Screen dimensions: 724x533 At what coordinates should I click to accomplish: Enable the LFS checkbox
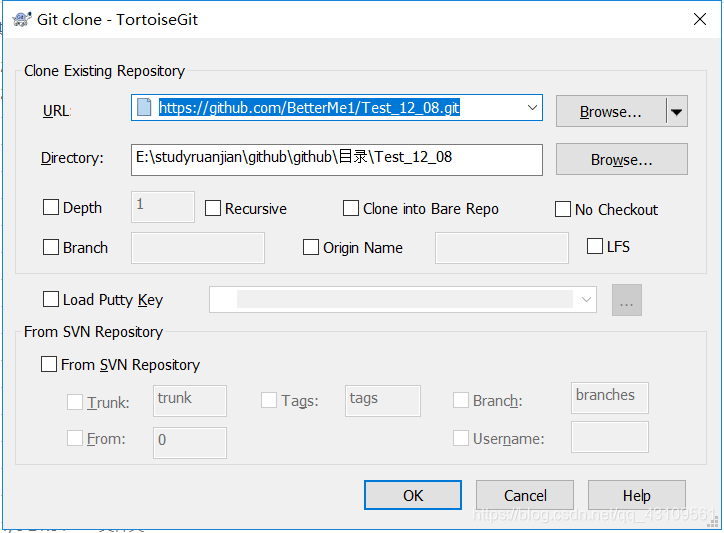click(595, 246)
